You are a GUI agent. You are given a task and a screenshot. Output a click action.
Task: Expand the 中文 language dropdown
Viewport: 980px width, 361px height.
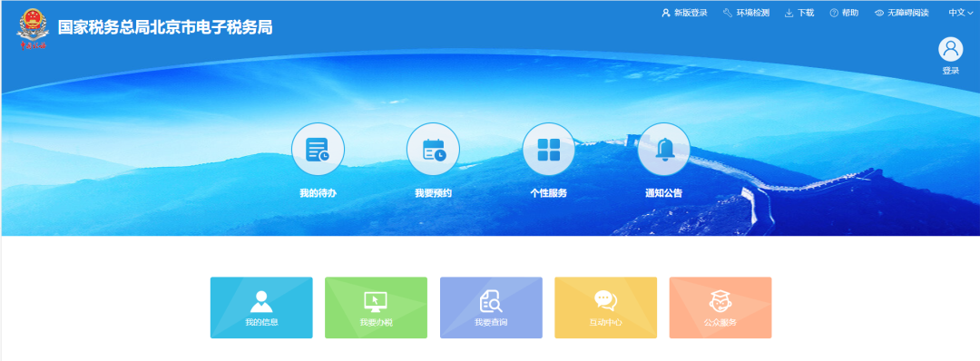pyautogui.click(x=961, y=13)
